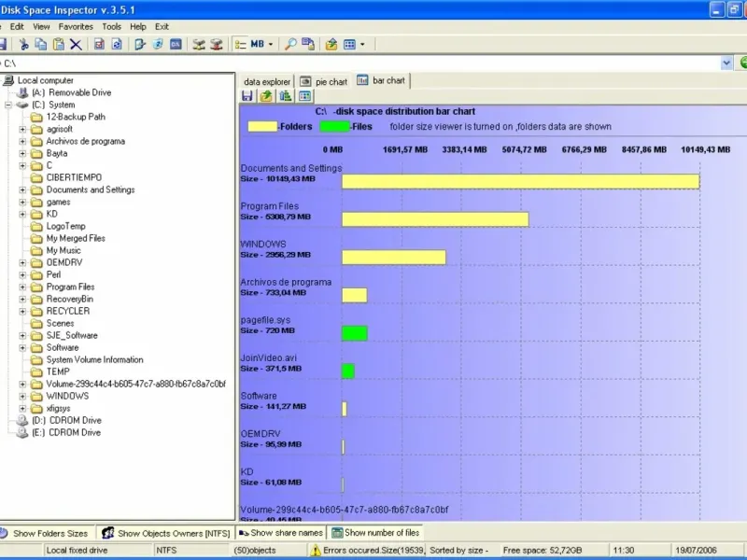Click the magnifying glass search icon

click(290, 44)
